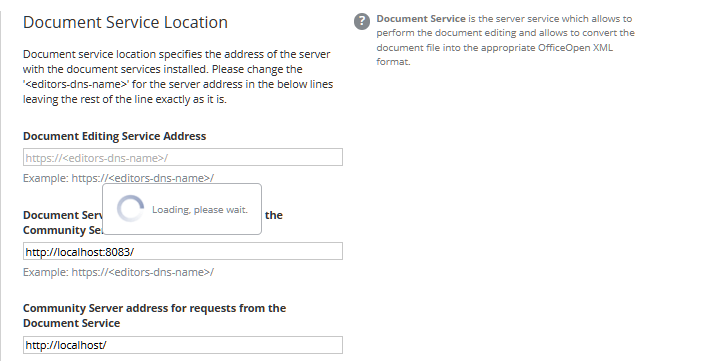Image resolution: width=704 pixels, height=361 pixels.
Task: Click the Document Editing Service Address label
Action: pos(114,136)
